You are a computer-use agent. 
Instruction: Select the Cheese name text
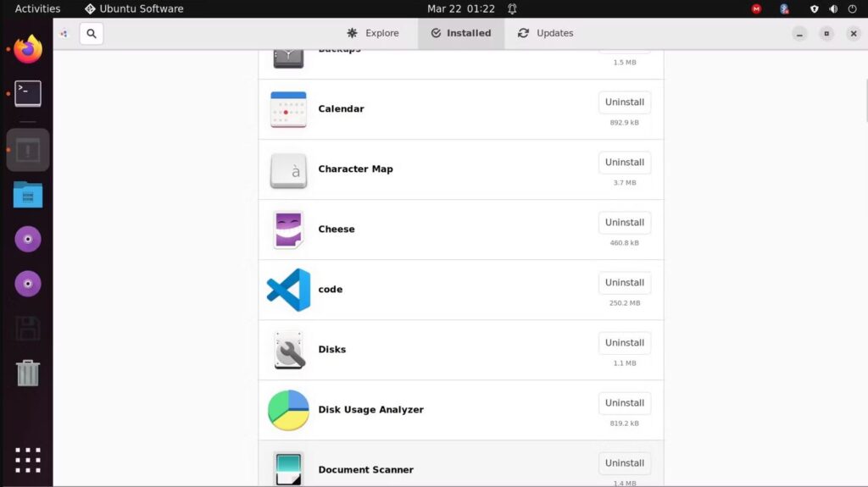[x=336, y=230]
